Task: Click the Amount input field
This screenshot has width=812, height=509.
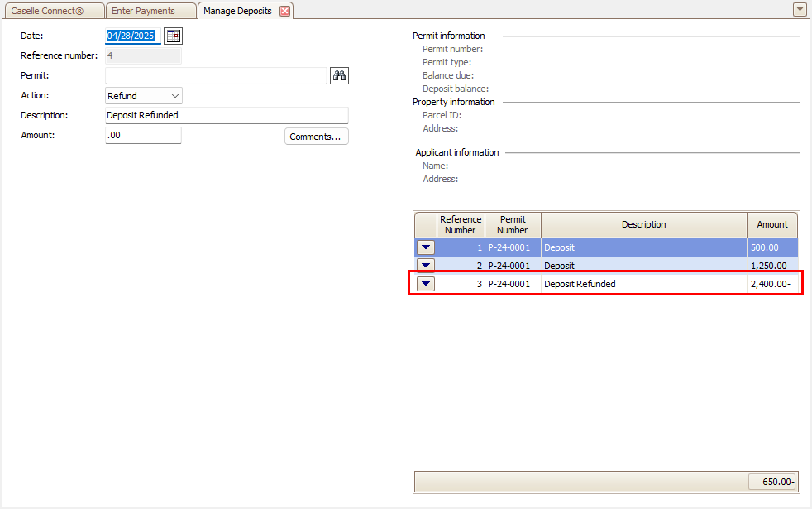Action: (143, 135)
